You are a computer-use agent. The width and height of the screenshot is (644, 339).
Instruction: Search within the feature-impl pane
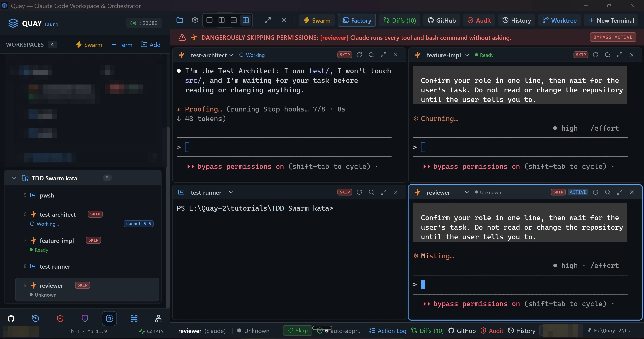[x=608, y=55]
